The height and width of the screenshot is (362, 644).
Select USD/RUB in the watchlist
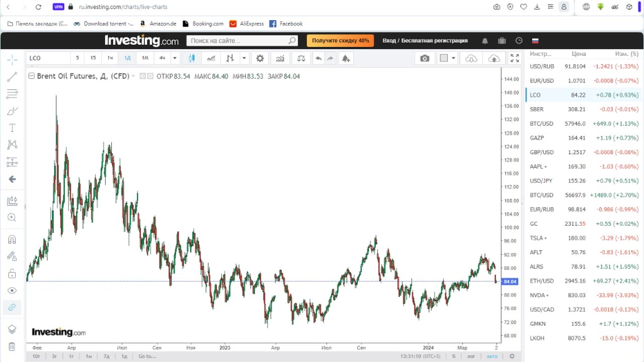tap(583, 66)
